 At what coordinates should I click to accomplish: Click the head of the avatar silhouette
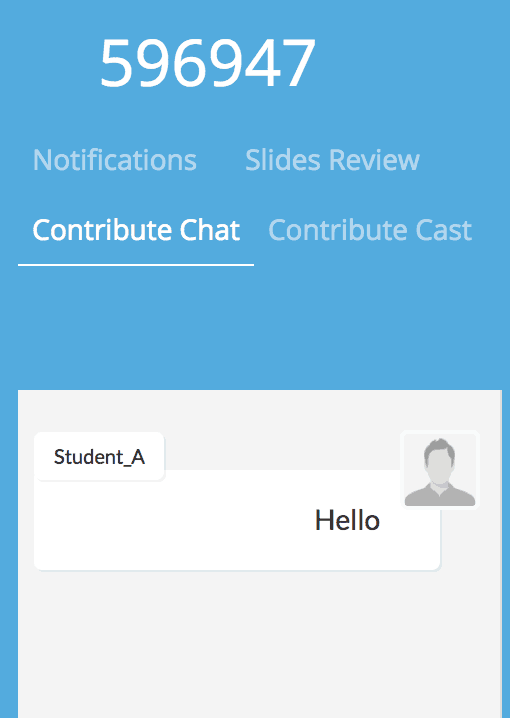pos(439,458)
